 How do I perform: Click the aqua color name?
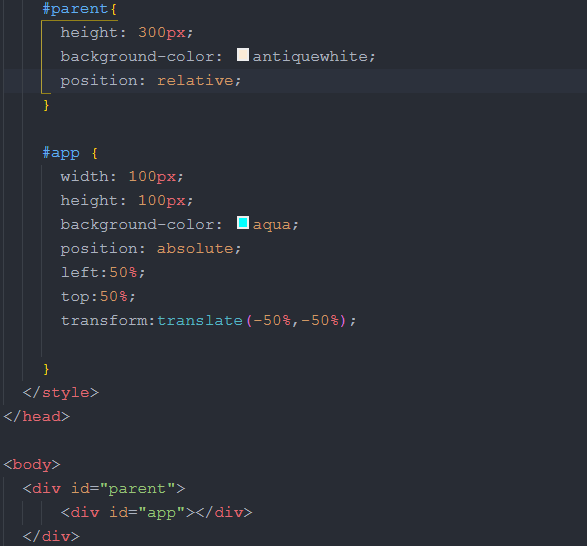tap(272, 225)
